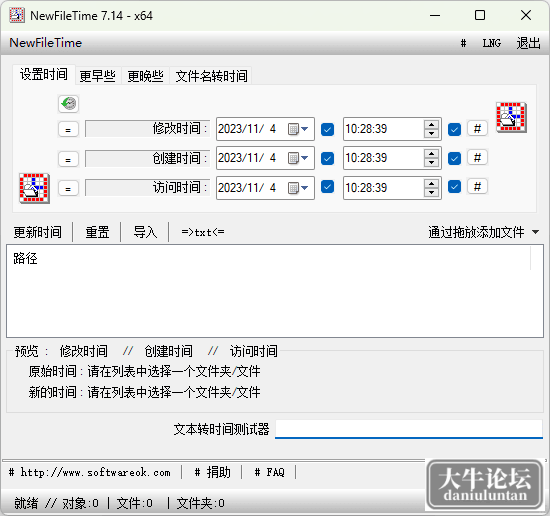Open the calendar dropdown for 修改时间 date
This screenshot has width=550, height=516.
pos(298,129)
